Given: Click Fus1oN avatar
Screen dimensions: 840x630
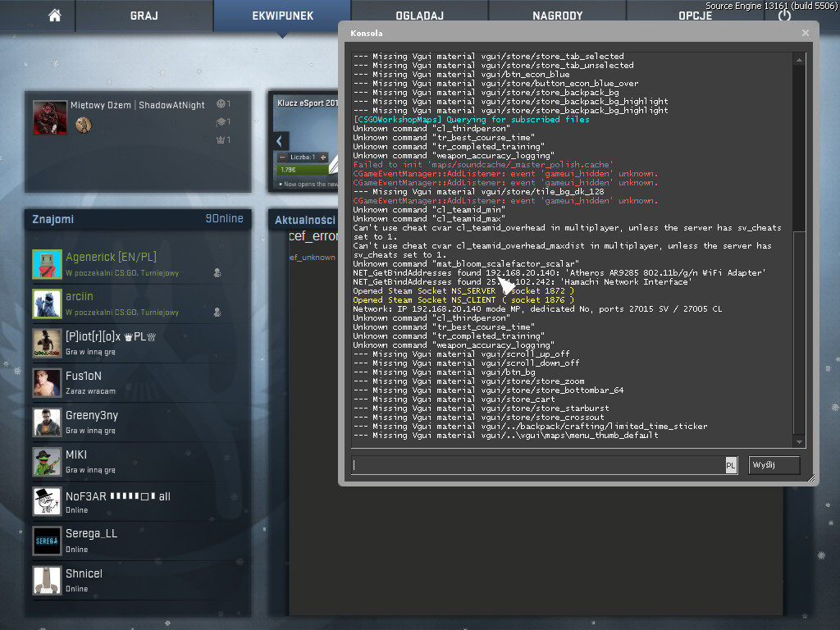Looking at the screenshot, I should pyautogui.click(x=47, y=382).
